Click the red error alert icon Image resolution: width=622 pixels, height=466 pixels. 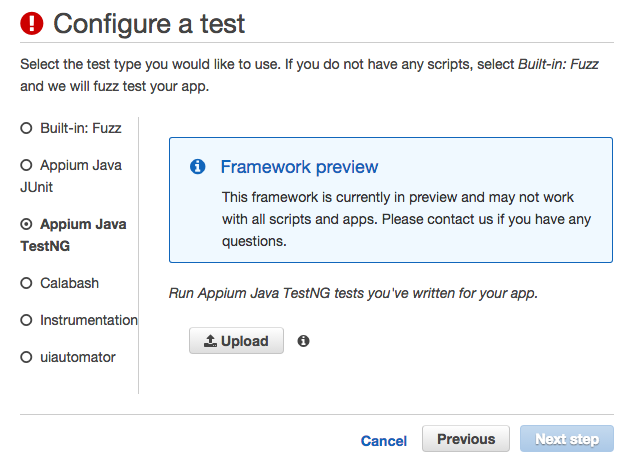click(32, 23)
